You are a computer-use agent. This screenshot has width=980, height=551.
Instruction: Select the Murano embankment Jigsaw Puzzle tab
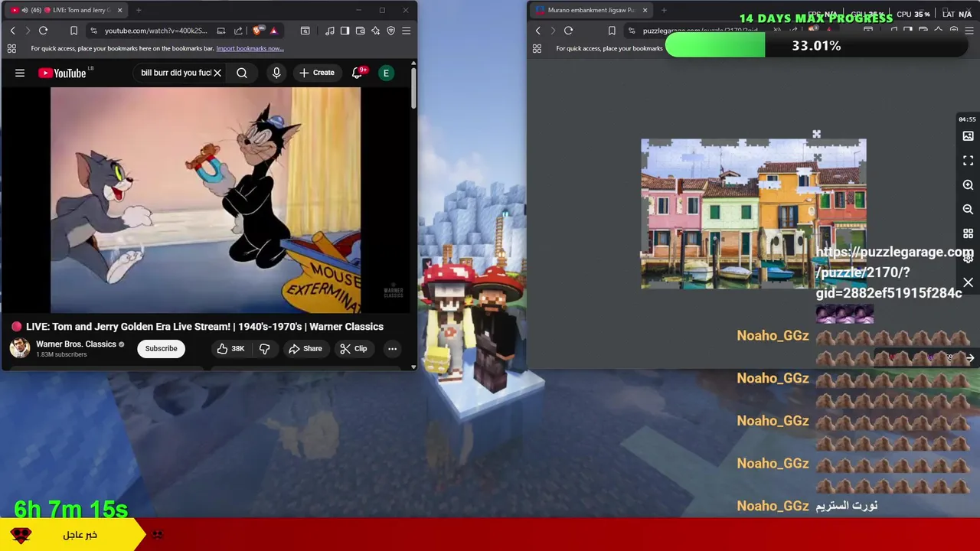591,10
